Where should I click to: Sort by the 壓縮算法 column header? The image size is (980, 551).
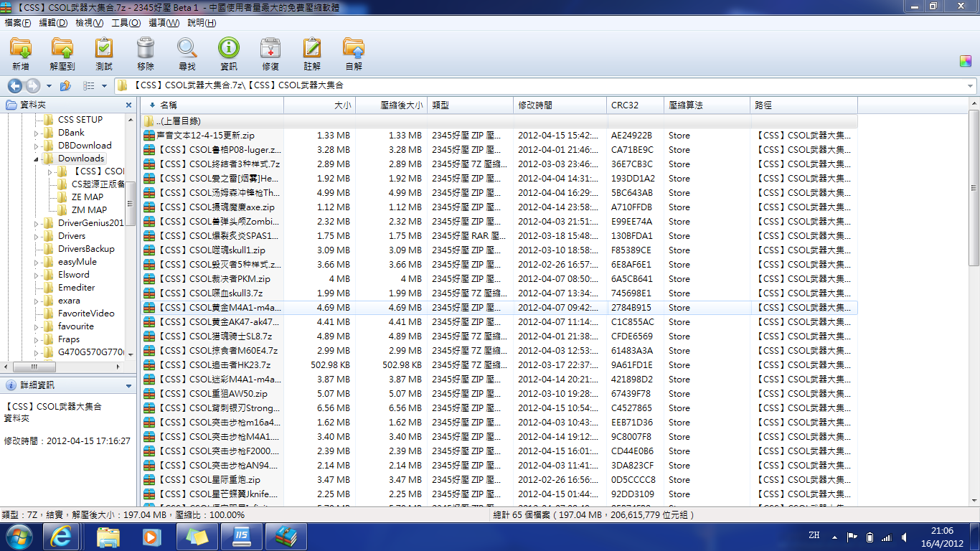click(707, 105)
